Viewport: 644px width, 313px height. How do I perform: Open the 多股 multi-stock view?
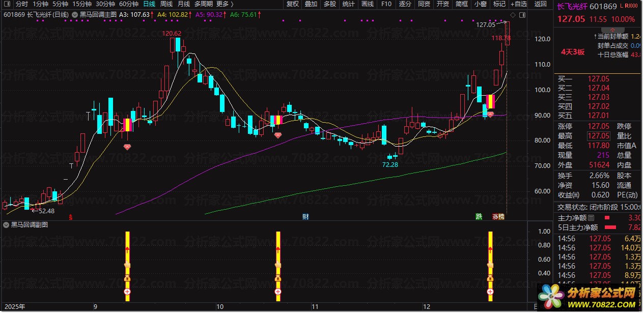pos(330,4)
